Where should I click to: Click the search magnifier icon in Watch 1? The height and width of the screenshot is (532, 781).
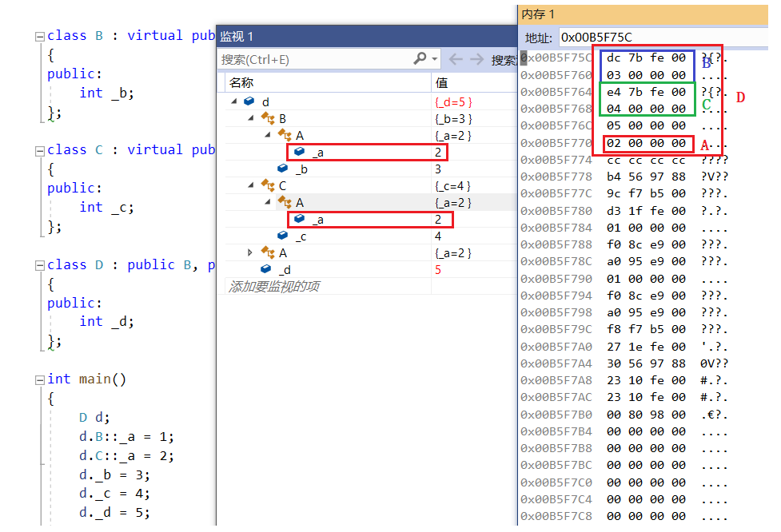(x=420, y=59)
